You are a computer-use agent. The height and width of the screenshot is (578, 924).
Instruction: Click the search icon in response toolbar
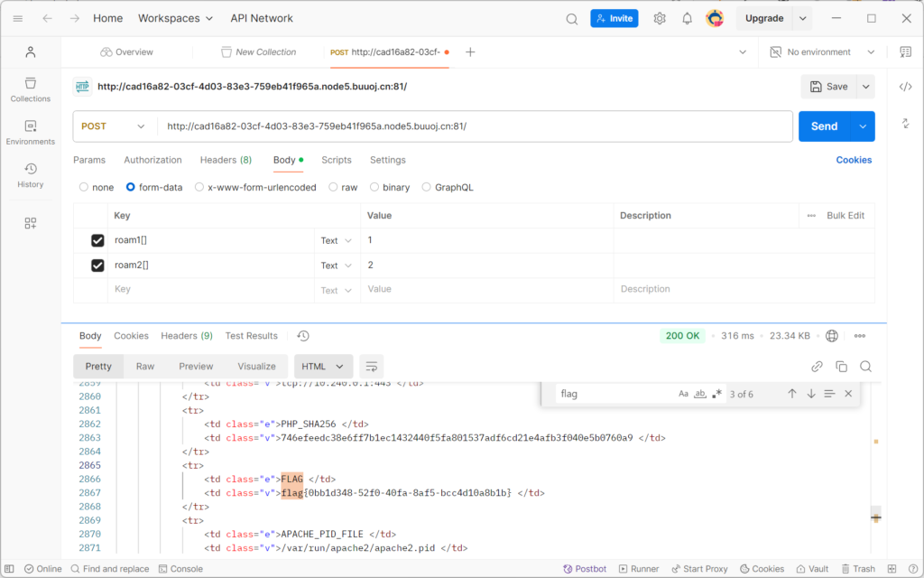point(865,366)
